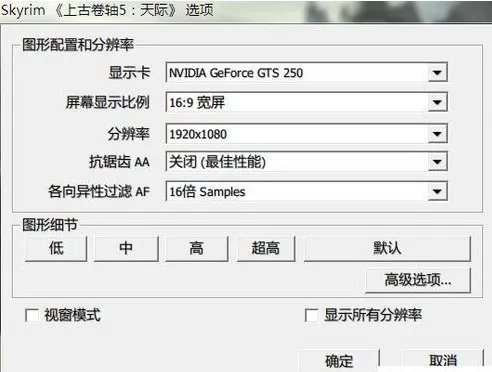This screenshot has width=492, height=372.
Task: Expand the 抗锯齿 AA dropdown arrow
Action: [x=437, y=162]
